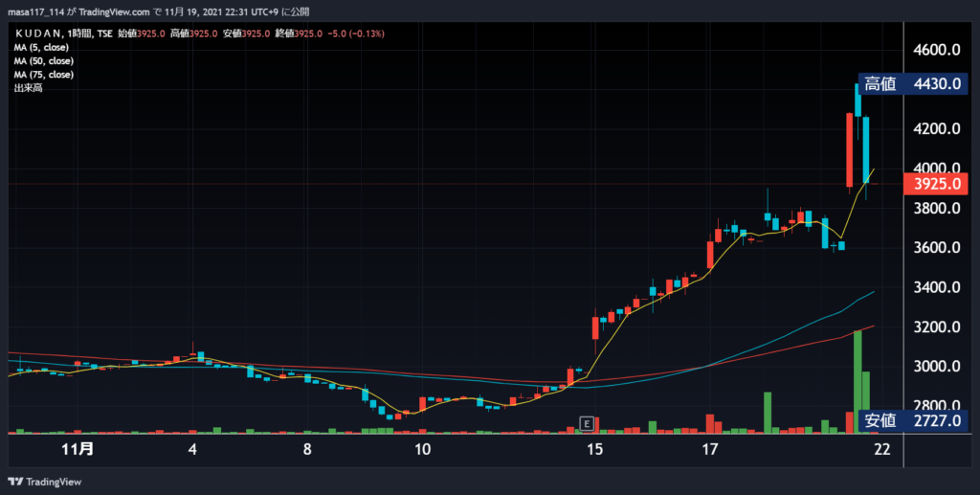Image resolution: width=980 pixels, height=495 pixels.
Task: Click the current price tag 3925.0
Action: pos(937,185)
